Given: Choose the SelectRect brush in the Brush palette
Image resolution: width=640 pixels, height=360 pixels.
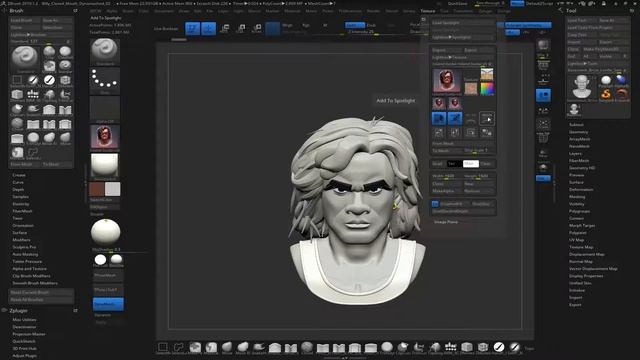Looking at the screenshot, I should point(17,81).
